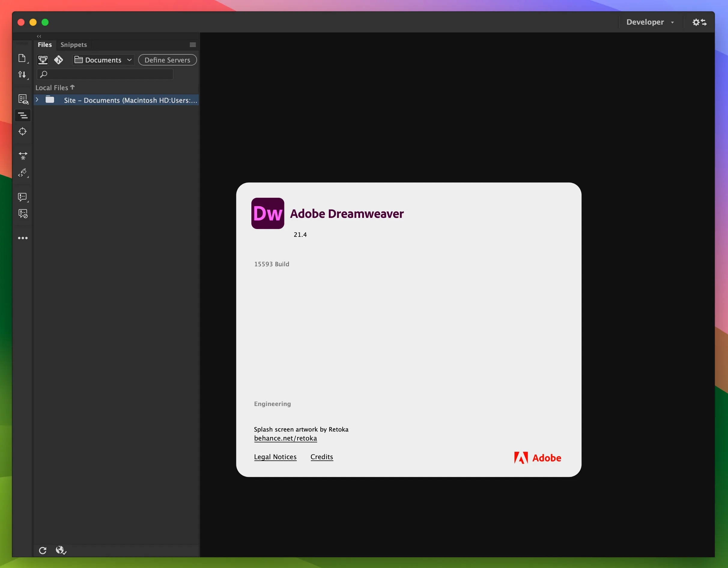728x568 pixels.
Task: Click the File Management up/down arrows icon
Action: point(22,74)
